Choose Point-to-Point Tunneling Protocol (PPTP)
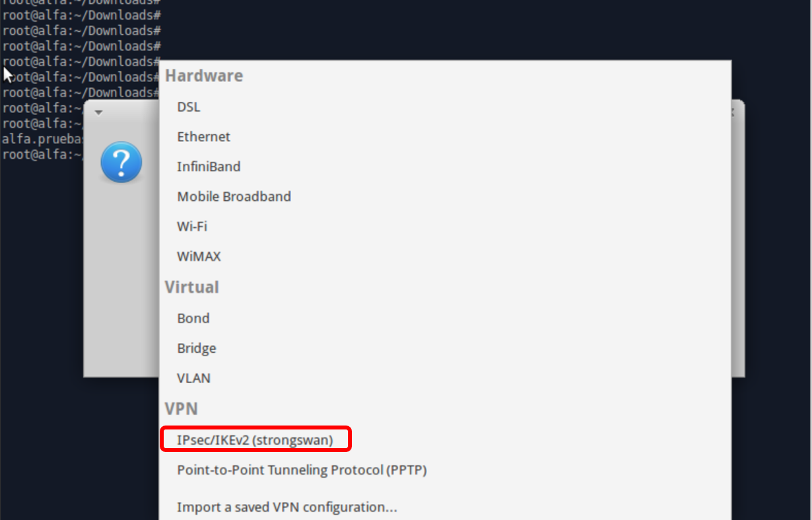The image size is (812, 520). click(446, 470)
